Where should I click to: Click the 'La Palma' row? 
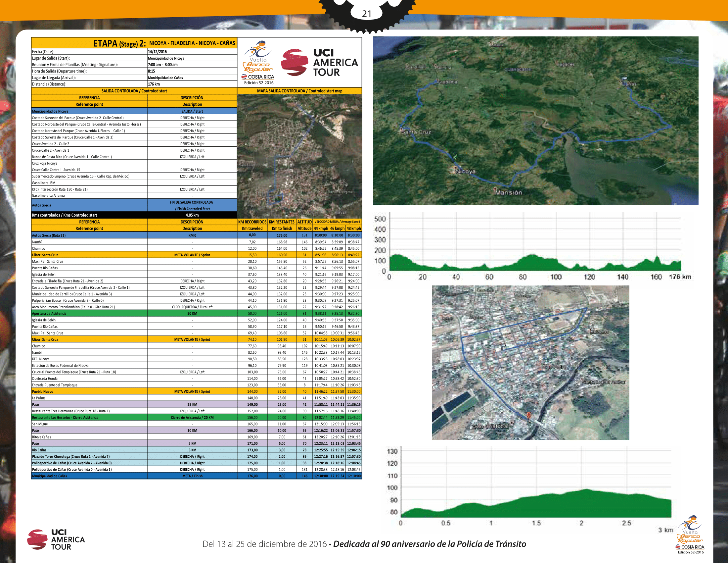click(197, 398)
